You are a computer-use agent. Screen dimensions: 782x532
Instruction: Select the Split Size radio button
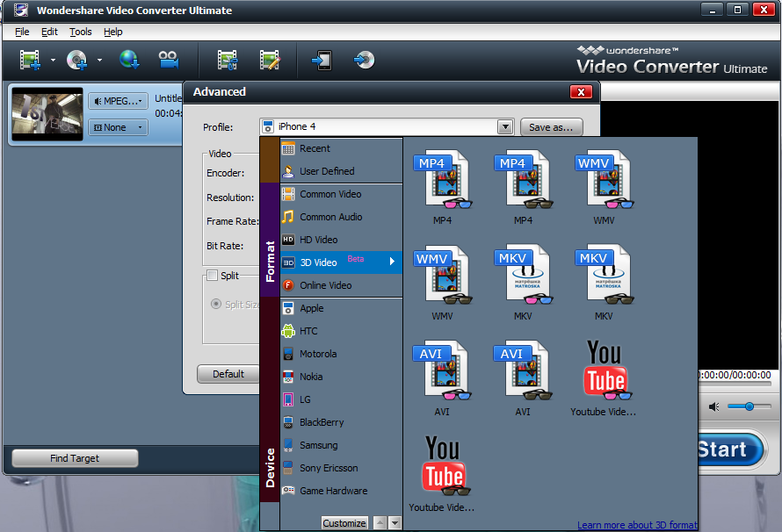click(216, 304)
